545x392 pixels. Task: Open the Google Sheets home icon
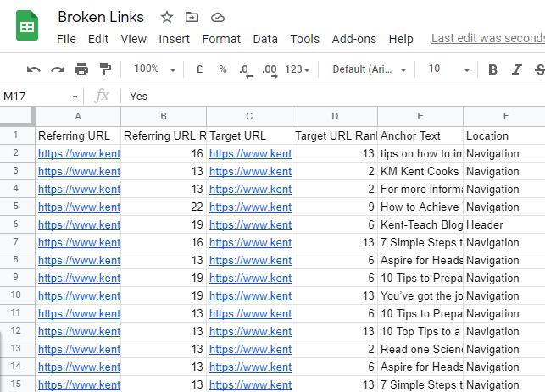coord(27,25)
